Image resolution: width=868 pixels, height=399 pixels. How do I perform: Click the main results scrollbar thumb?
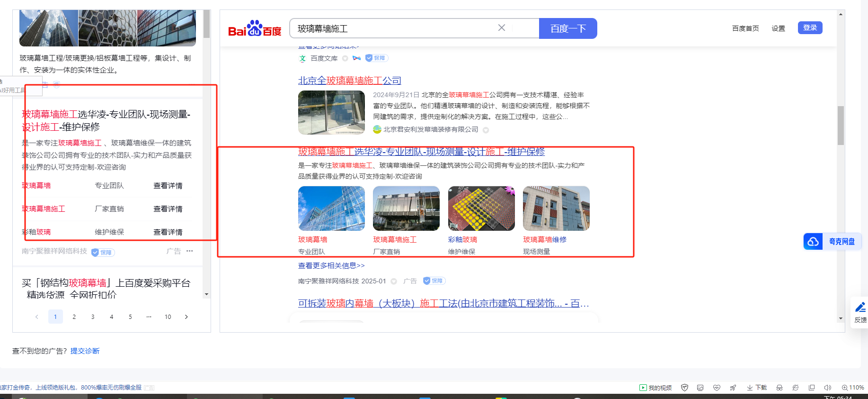pos(841,126)
